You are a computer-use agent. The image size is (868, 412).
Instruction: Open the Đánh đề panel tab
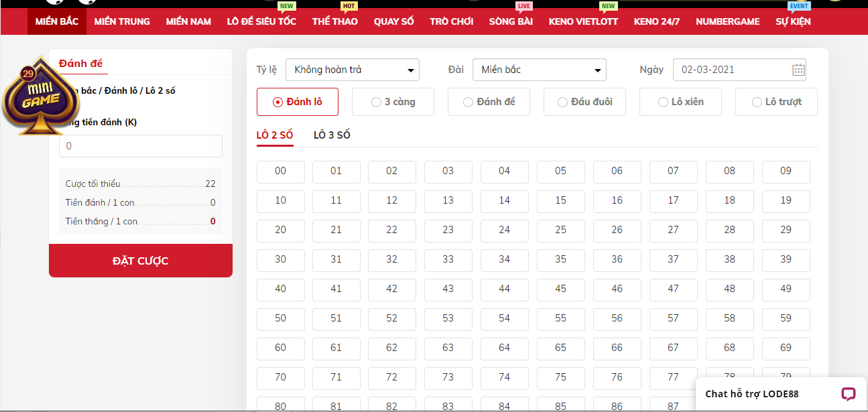80,63
